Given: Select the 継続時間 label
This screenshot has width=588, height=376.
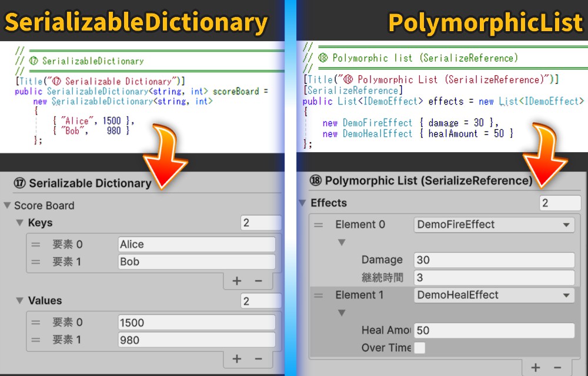Looking at the screenshot, I should (x=382, y=277).
